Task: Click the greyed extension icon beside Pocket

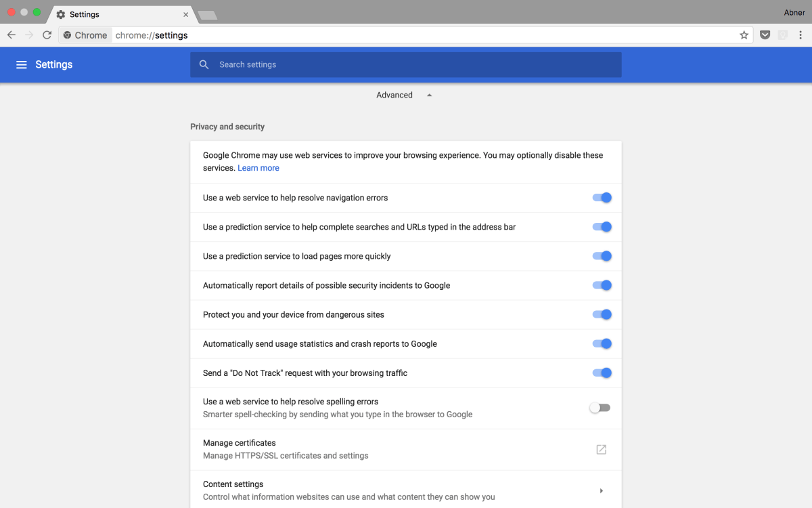Action: point(783,35)
